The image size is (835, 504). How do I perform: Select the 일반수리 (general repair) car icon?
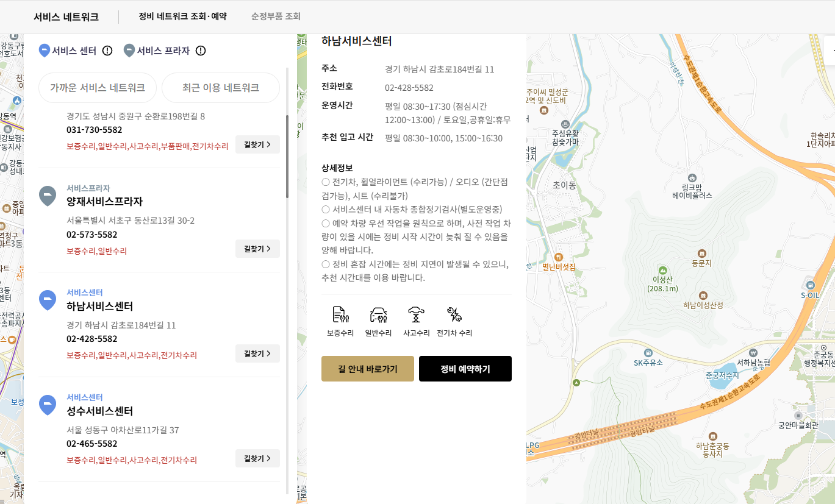coord(378,315)
